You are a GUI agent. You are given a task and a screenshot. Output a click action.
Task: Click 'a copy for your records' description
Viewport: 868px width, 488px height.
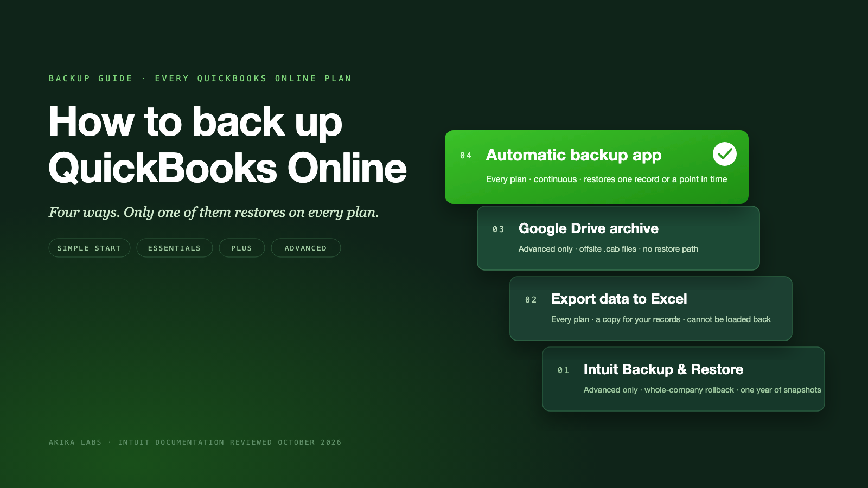tap(638, 319)
